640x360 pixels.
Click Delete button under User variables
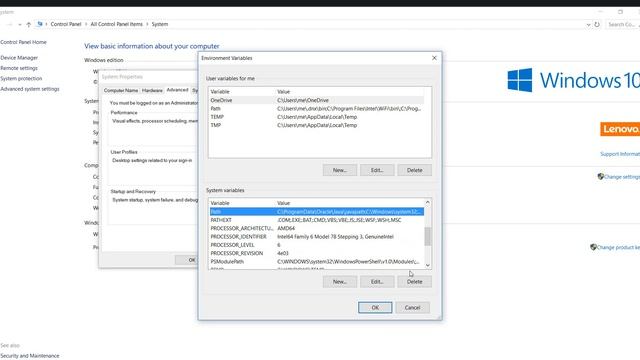pyautogui.click(x=414, y=170)
